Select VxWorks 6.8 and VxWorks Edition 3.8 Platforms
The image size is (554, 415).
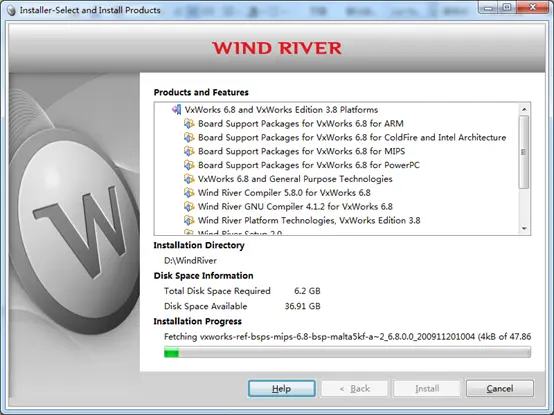[281, 110]
